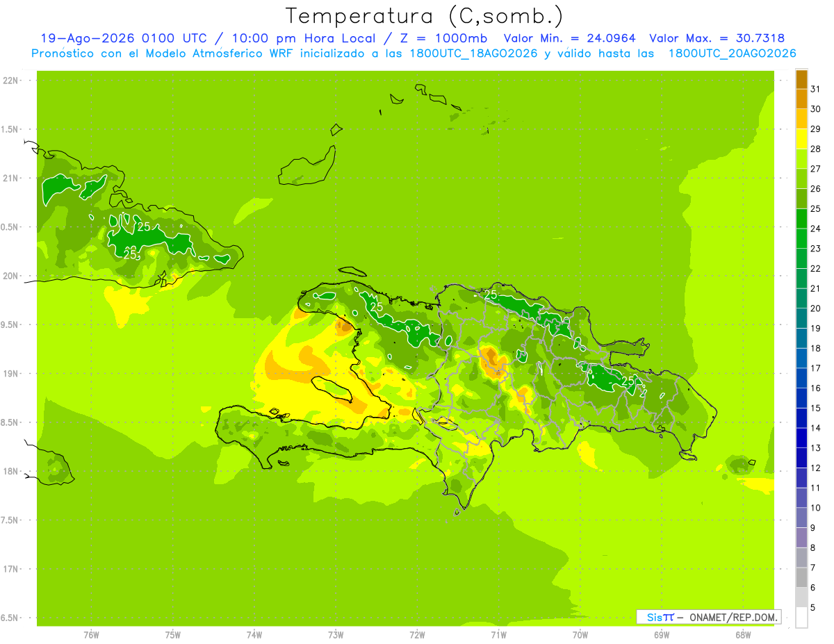The height and width of the screenshot is (644, 834).
Task: Click the "68W" longitude axis label
Action: pos(743,634)
